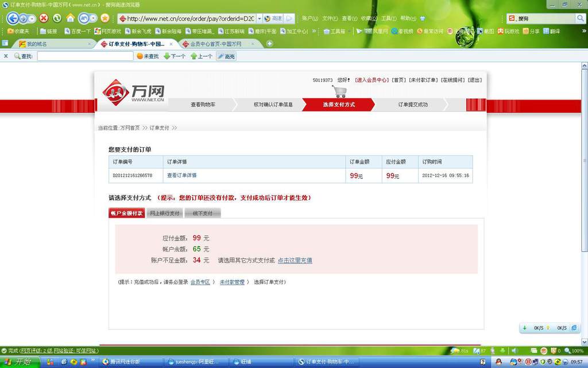This screenshot has width=588, height=368.
Task: Open the 查看订单详情 order details link
Action: coord(181,175)
